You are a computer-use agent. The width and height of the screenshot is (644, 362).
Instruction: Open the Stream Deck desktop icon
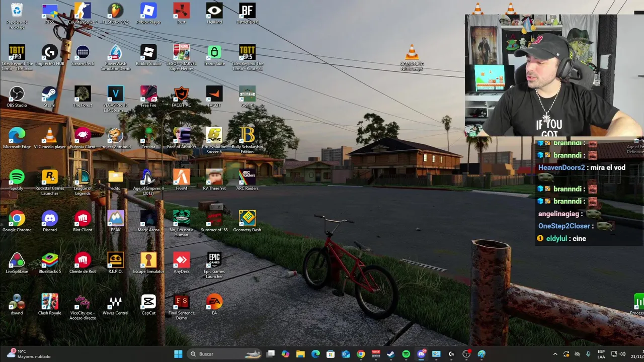83,55
